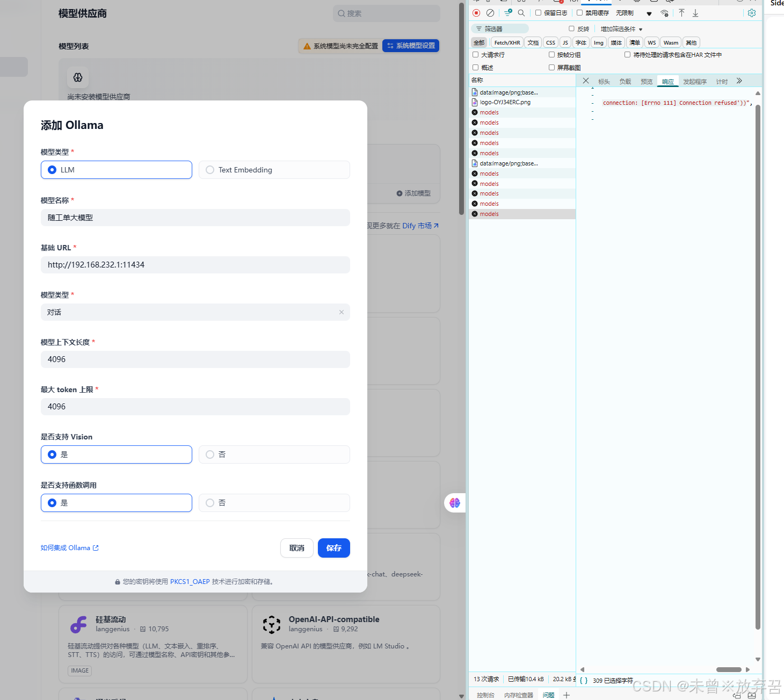Filter requests by Fetch/XHR
The image size is (784, 700).
click(507, 42)
